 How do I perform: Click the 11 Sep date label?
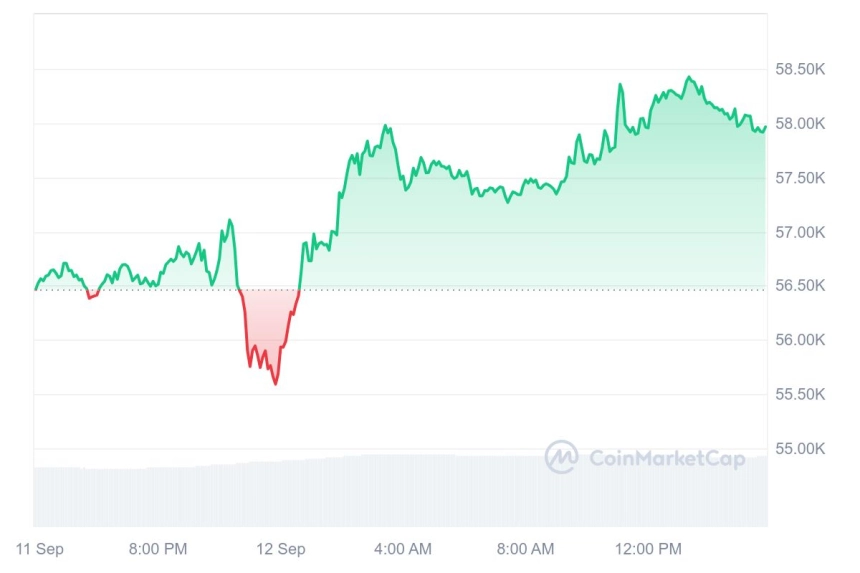(x=39, y=548)
